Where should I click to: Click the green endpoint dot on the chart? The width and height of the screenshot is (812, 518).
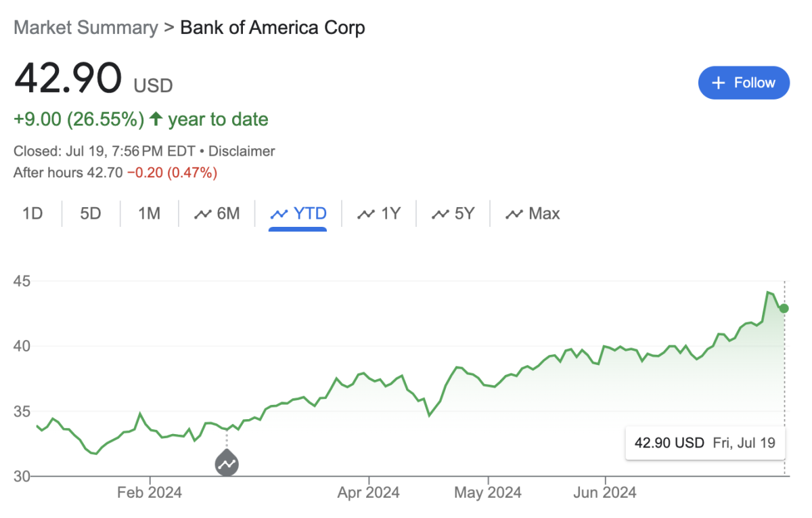coord(784,308)
